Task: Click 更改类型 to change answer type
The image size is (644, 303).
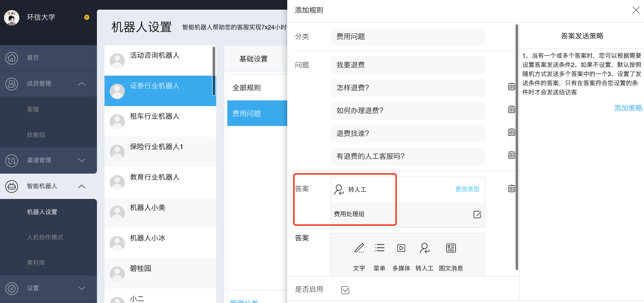Action: 467,189
